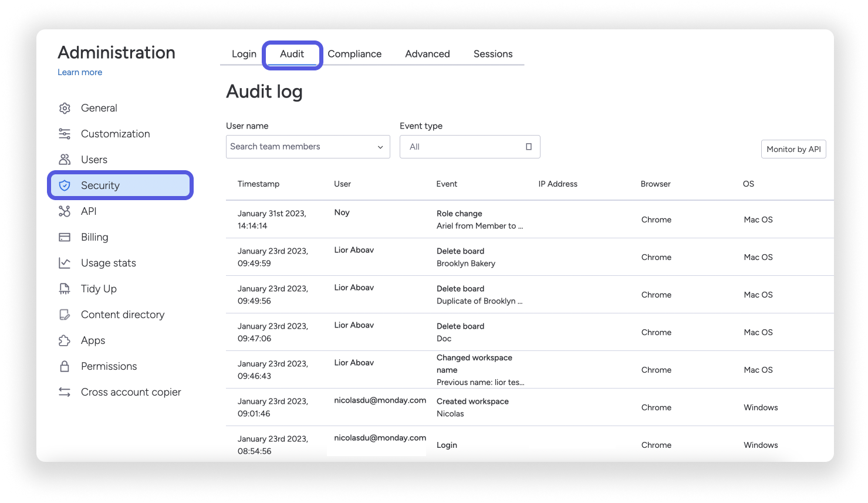Switch to the Compliance tab

(x=354, y=53)
